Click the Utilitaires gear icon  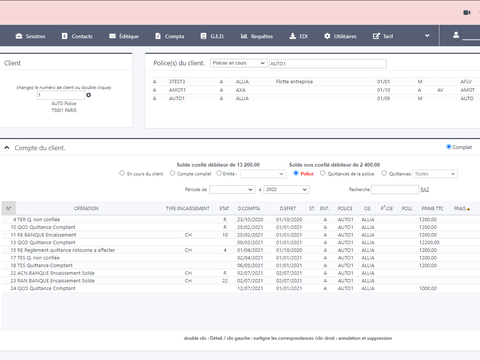pyautogui.click(x=327, y=36)
